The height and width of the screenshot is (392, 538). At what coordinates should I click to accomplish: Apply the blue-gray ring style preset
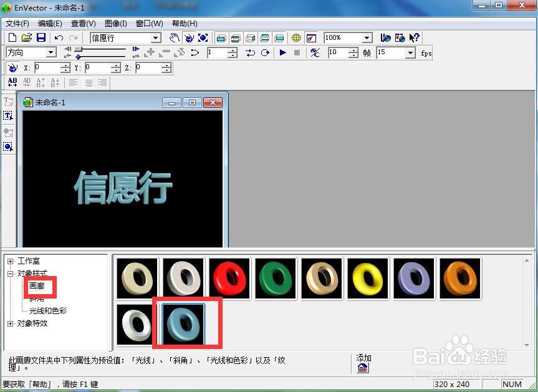[x=183, y=324]
